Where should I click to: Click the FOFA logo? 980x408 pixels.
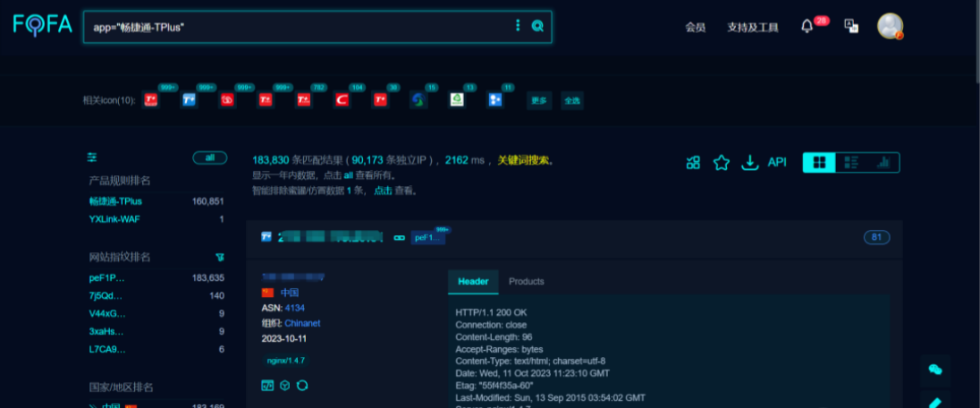pos(43,25)
